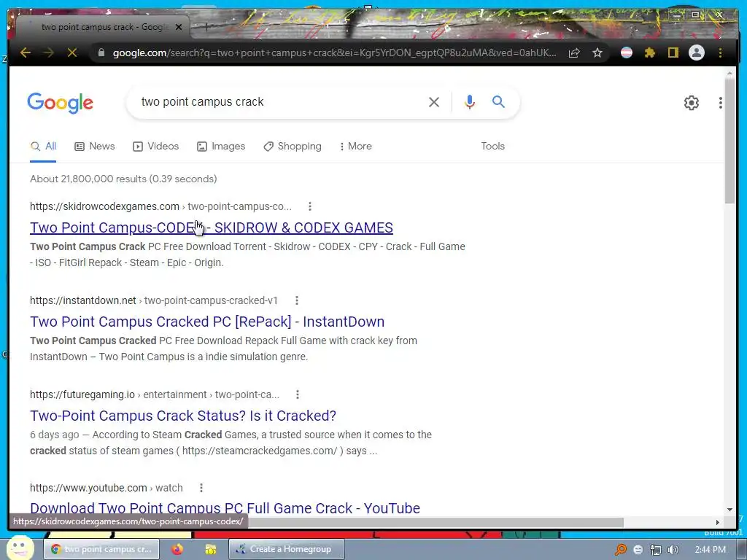This screenshot has height=560, width=747.
Task: Submit search with the blue magnifier icon
Action: tap(498, 101)
